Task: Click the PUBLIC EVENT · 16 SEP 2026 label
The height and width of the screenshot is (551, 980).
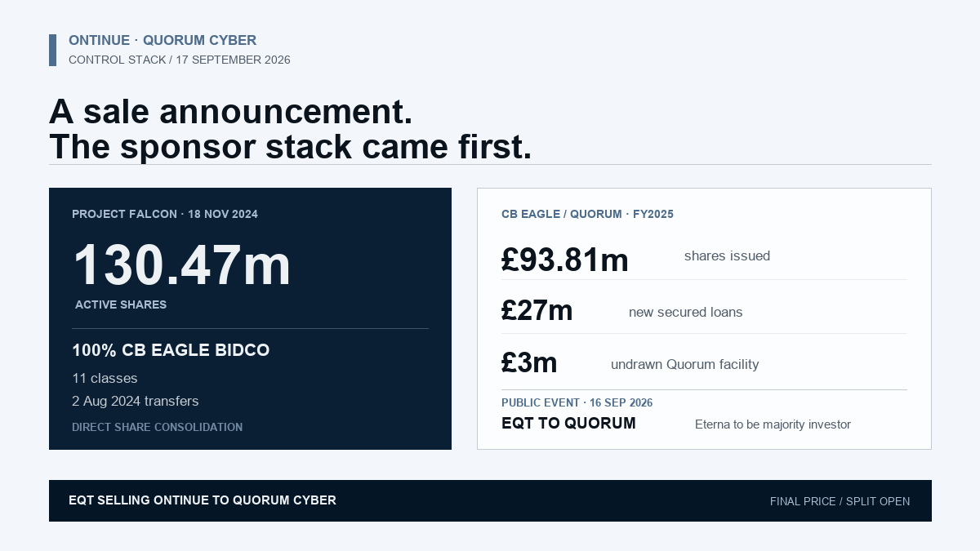Action: (577, 402)
